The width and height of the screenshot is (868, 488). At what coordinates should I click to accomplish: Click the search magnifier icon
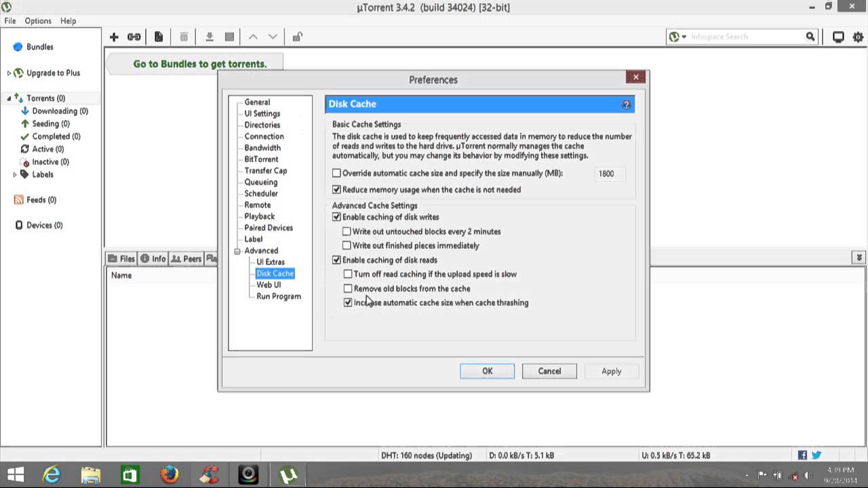tap(810, 37)
